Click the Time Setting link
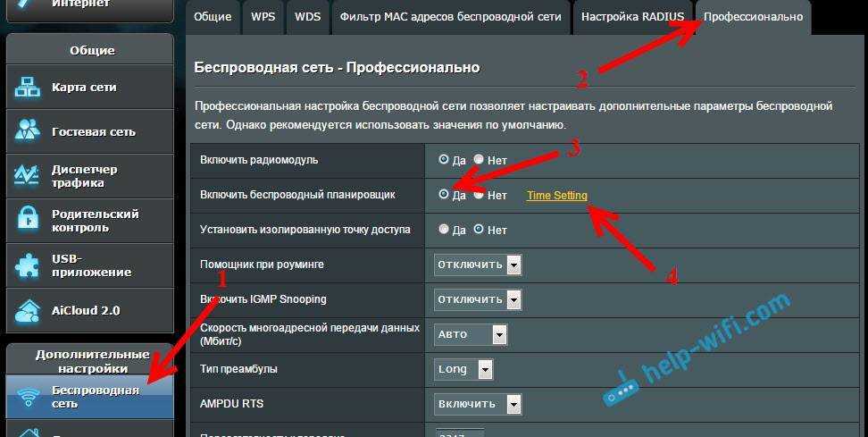Viewport: 868px width, 437px height. 556,195
